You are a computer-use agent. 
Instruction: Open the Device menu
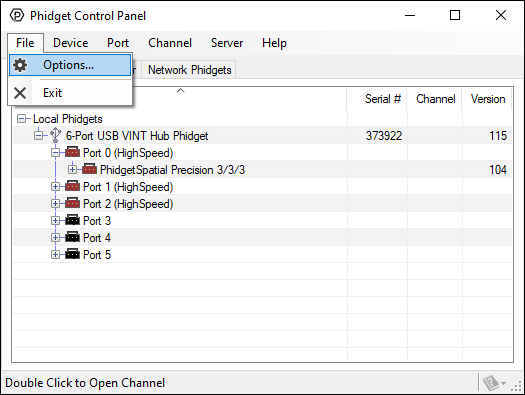71,43
